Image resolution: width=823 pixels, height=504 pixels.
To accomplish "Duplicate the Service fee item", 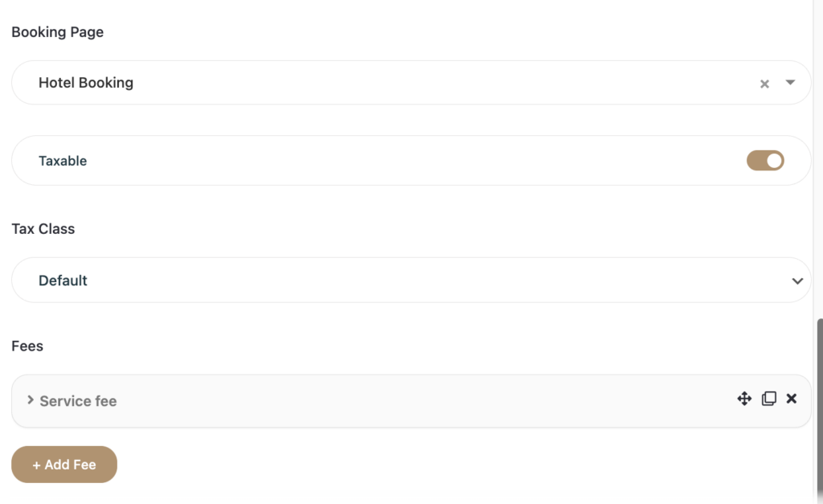I will (769, 399).
